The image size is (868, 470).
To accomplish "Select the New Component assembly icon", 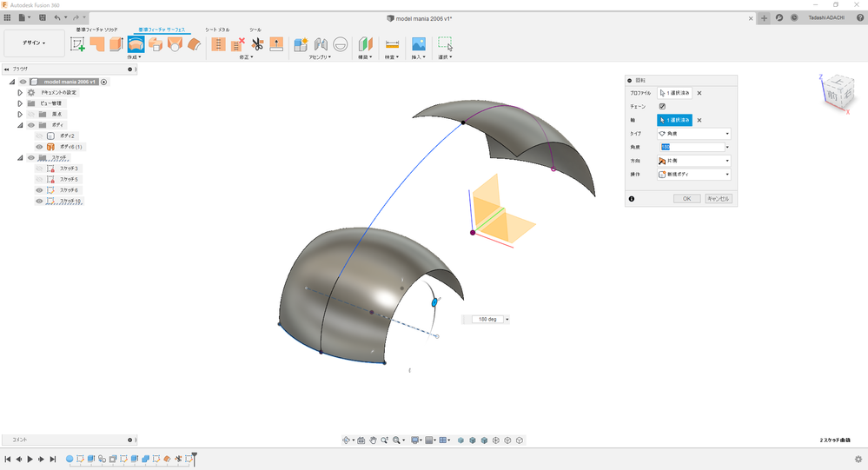I will pos(301,44).
